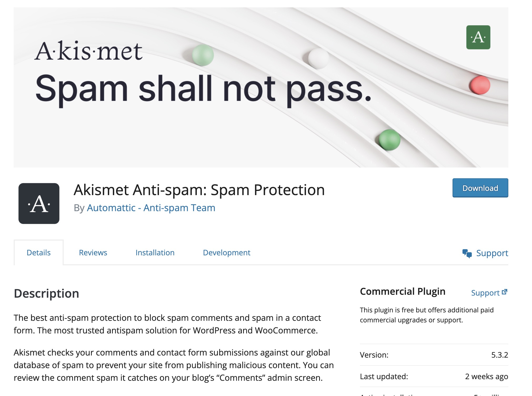Image resolution: width=532 pixels, height=396 pixels.
Task: Click the red ball in the banner
Action: (x=479, y=85)
